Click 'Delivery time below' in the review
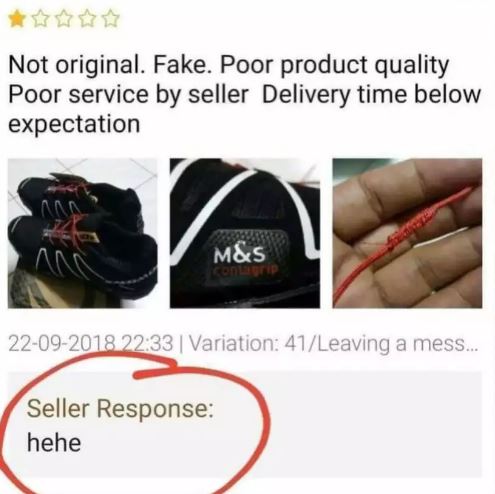The image size is (495, 494). tap(371, 95)
